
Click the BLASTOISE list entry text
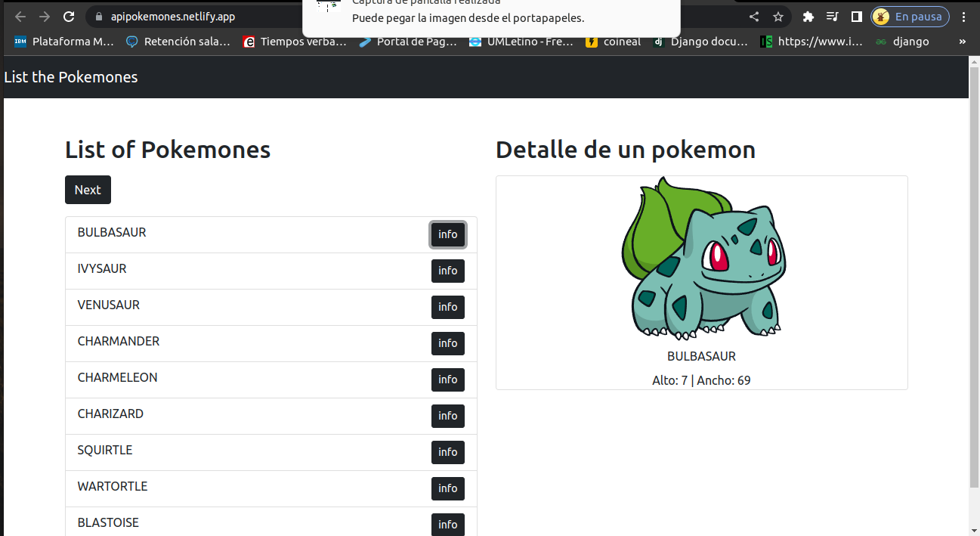(x=108, y=522)
